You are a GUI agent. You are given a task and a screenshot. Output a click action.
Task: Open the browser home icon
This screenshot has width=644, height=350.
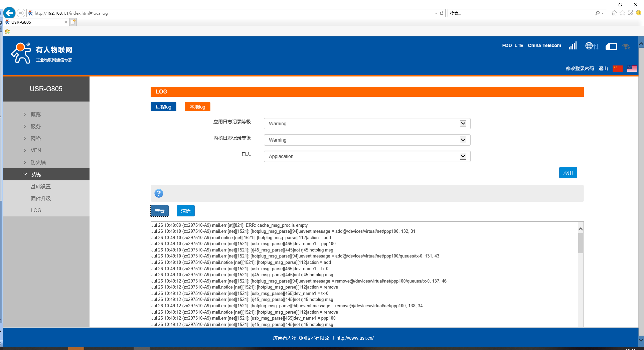tap(614, 13)
